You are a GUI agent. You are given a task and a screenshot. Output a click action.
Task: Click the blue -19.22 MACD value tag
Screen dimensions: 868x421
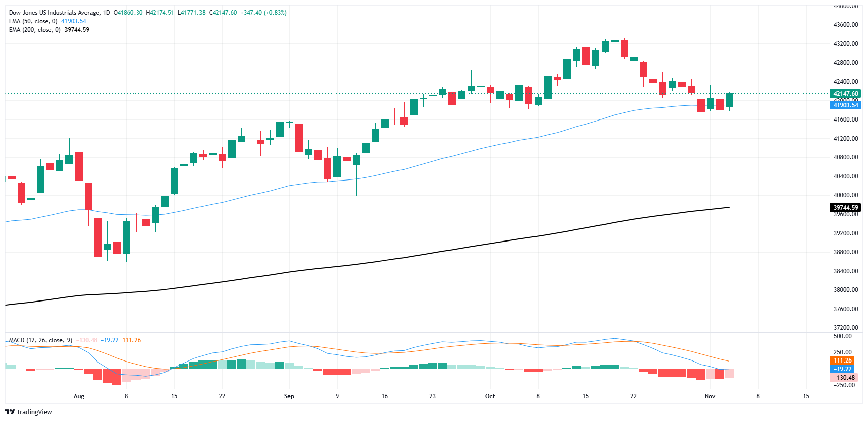[x=842, y=369]
